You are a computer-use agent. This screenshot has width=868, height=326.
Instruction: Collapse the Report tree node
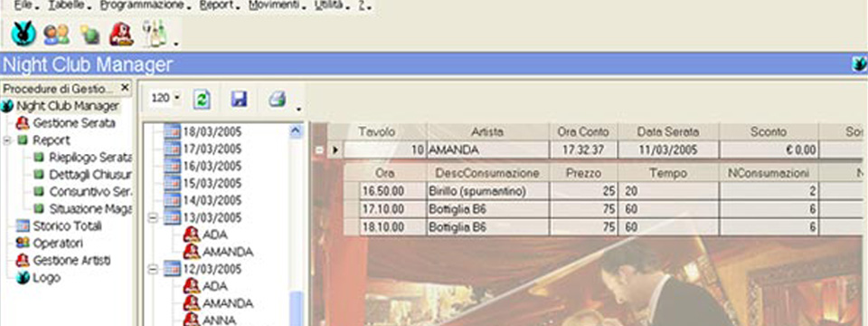tap(7, 140)
